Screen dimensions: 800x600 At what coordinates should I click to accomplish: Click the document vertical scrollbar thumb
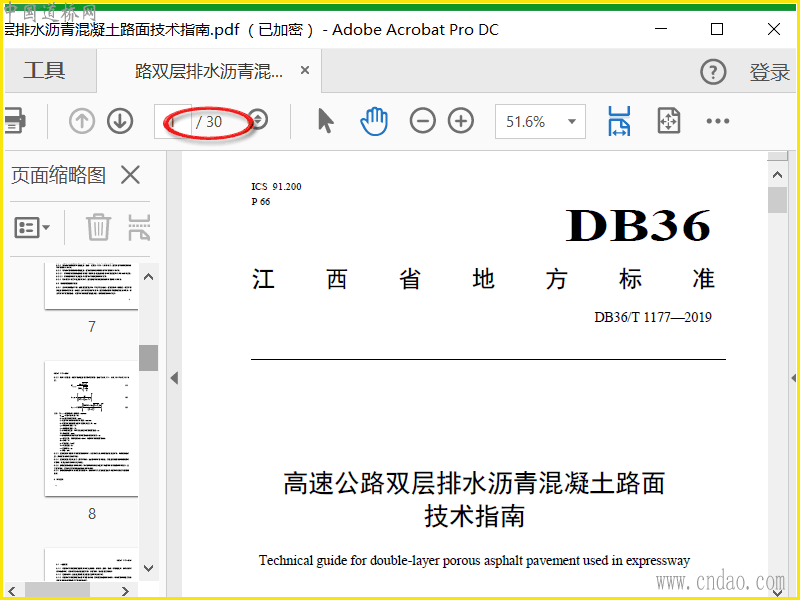778,200
